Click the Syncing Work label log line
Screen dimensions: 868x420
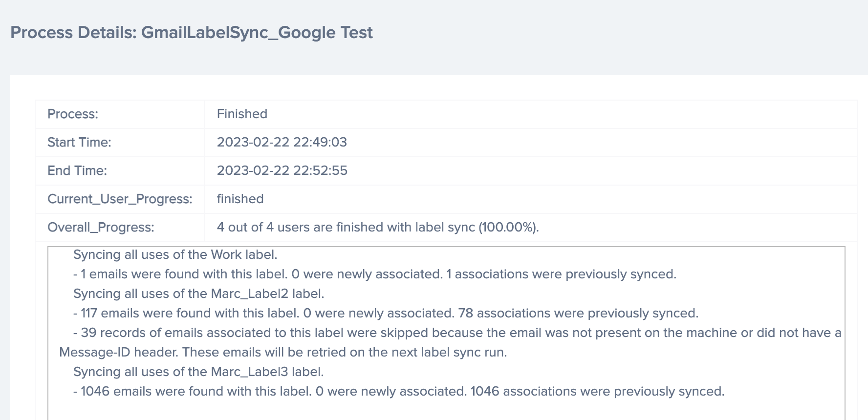[175, 255]
